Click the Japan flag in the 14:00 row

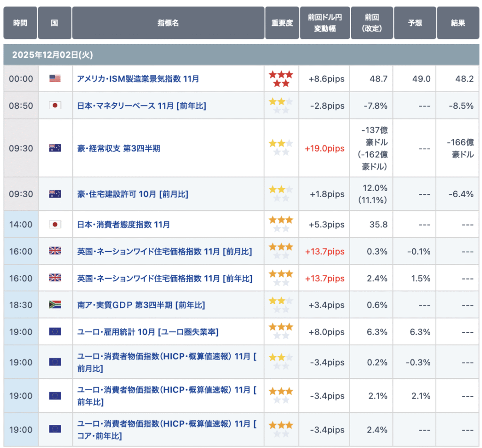click(55, 224)
